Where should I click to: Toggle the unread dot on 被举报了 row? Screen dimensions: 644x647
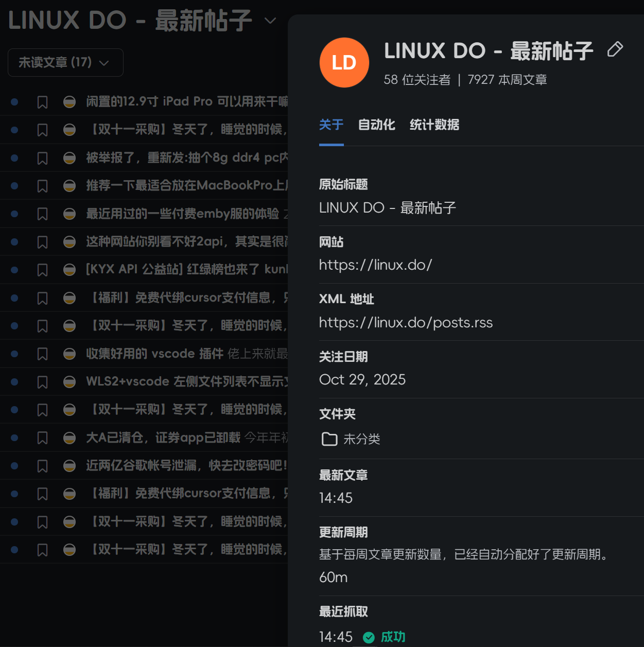(14, 158)
